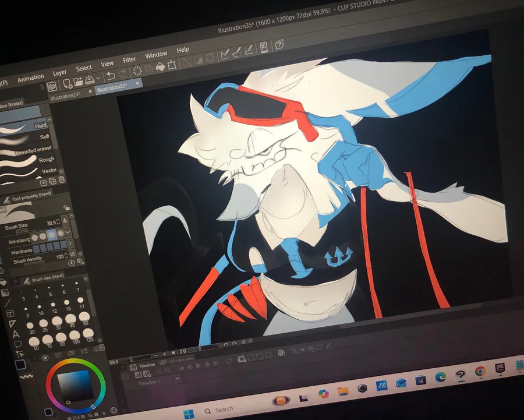Select the Soft eraser sub tool
The width and height of the screenshot is (524, 420).
coord(24,138)
